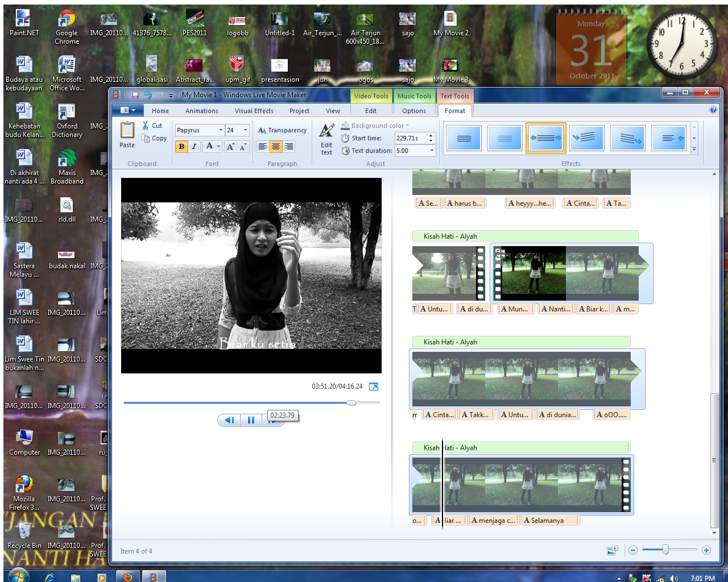Click the shrink font size icon
728x582 pixels.
[243, 146]
